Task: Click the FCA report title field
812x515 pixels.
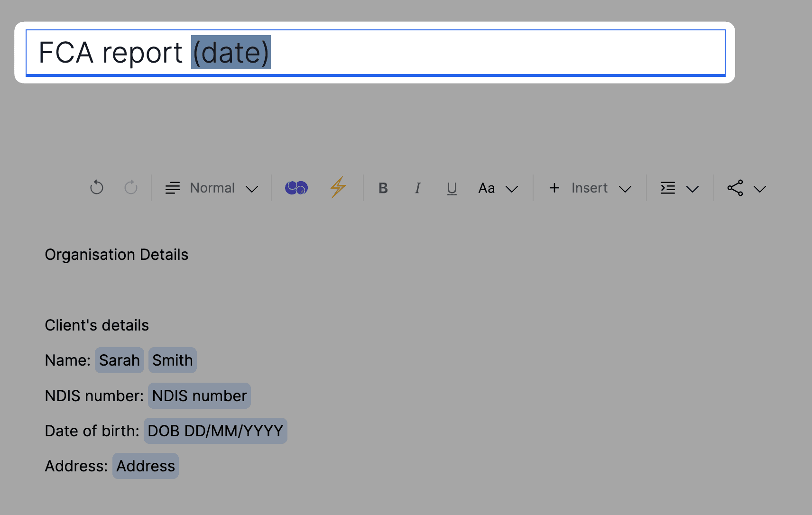Action: (x=427, y=52)
